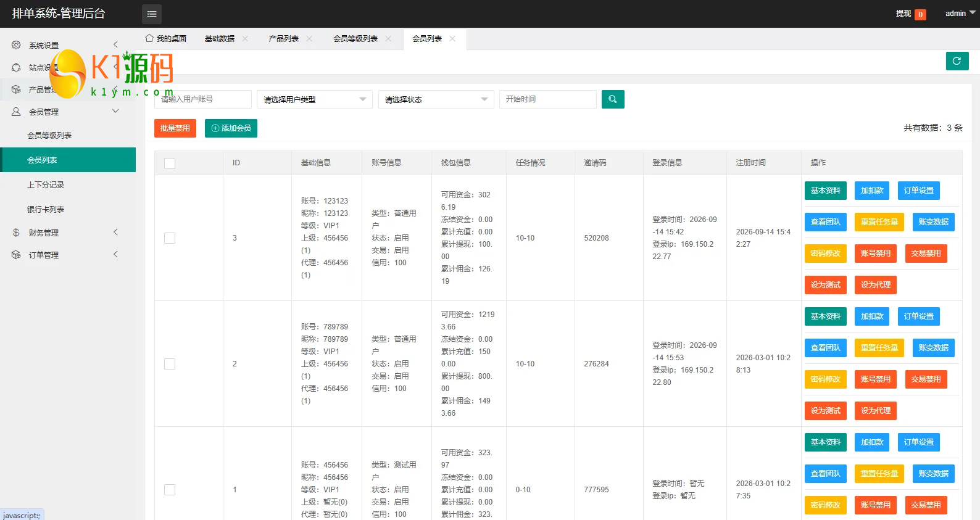The width and height of the screenshot is (980, 520).
Task: Open the 请选择用户类型 dropdown
Action: pyautogui.click(x=315, y=99)
